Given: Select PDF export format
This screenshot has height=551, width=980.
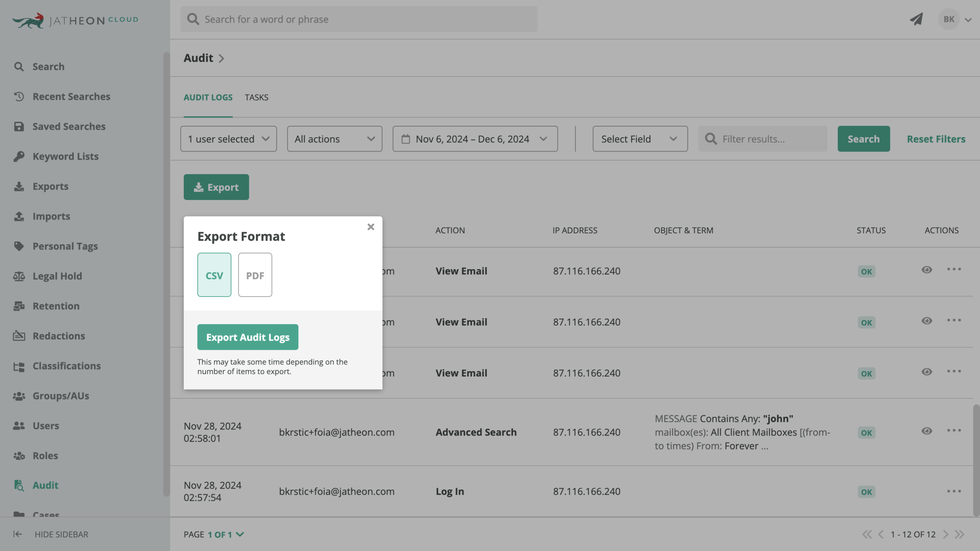Looking at the screenshot, I should click(255, 275).
